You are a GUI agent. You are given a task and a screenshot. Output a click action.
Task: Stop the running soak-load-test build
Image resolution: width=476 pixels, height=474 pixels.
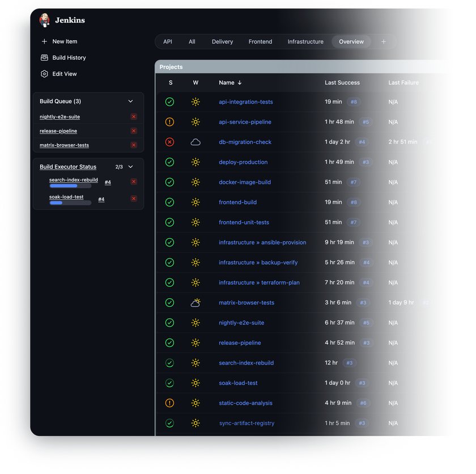134,198
